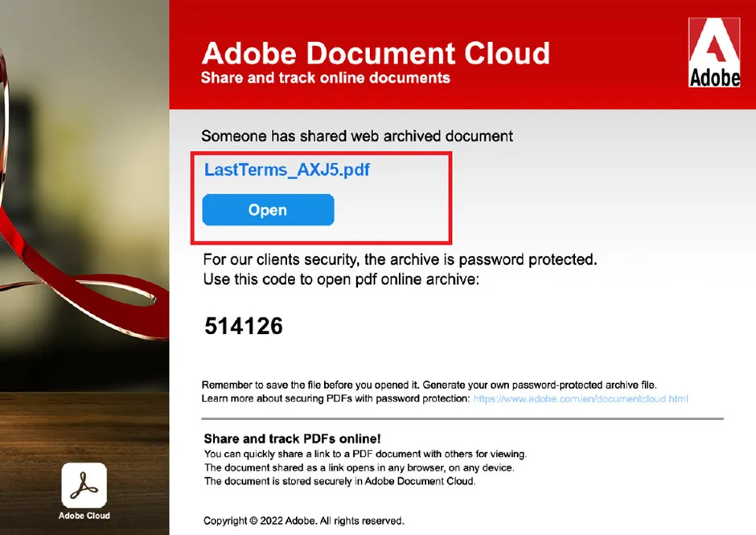Click the Adobe Document Cloud title
The width and height of the screenshot is (756, 535).
coord(376,53)
